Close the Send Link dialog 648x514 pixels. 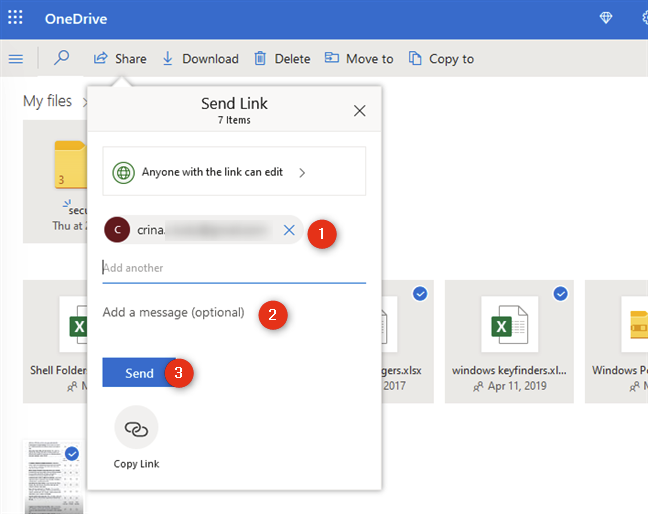click(x=360, y=111)
